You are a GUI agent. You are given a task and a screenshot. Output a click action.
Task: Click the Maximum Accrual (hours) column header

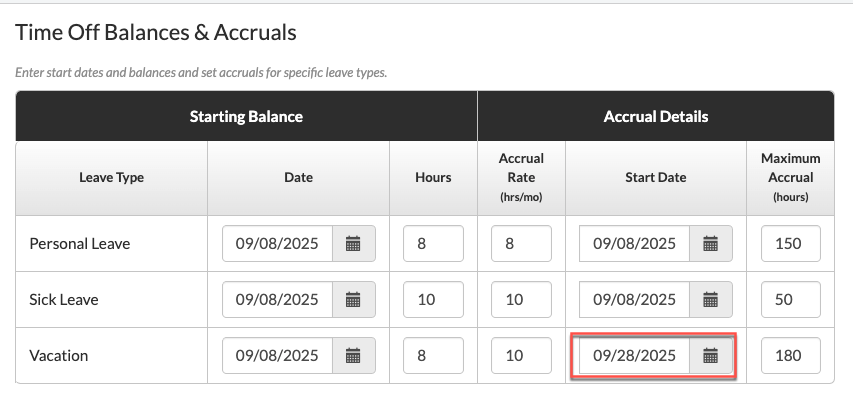click(x=790, y=178)
